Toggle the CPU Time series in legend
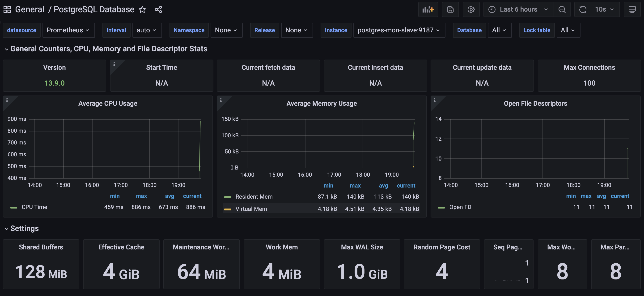This screenshot has height=296, width=644. 34,207
